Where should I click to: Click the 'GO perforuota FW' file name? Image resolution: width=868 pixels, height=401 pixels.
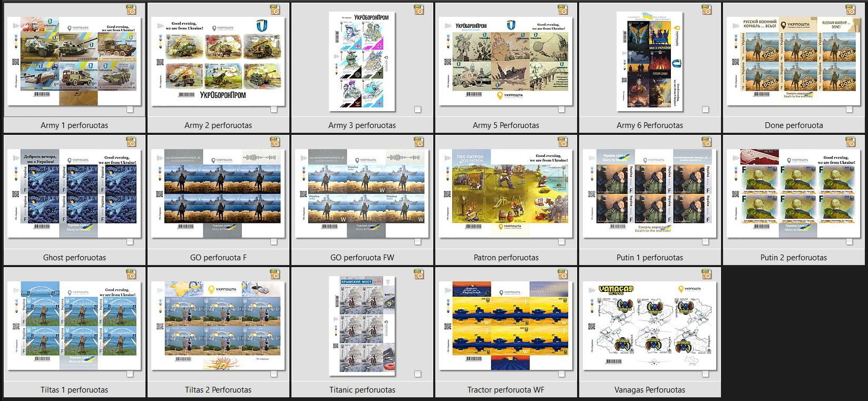point(362,258)
